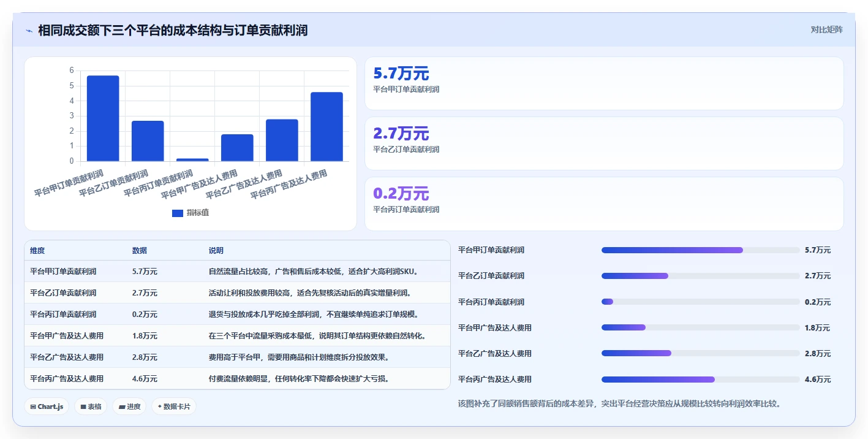The image size is (868, 439).
Task: Click the 2.8万元 table cell
Action: pyautogui.click(x=145, y=357)
